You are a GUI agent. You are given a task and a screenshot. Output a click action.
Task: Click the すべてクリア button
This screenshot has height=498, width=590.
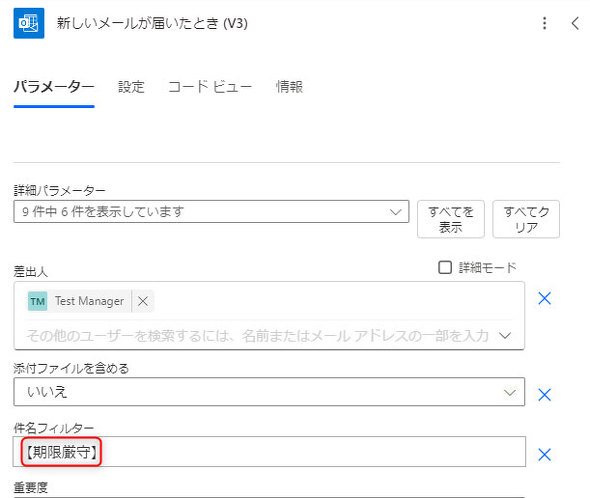(526, 219)
